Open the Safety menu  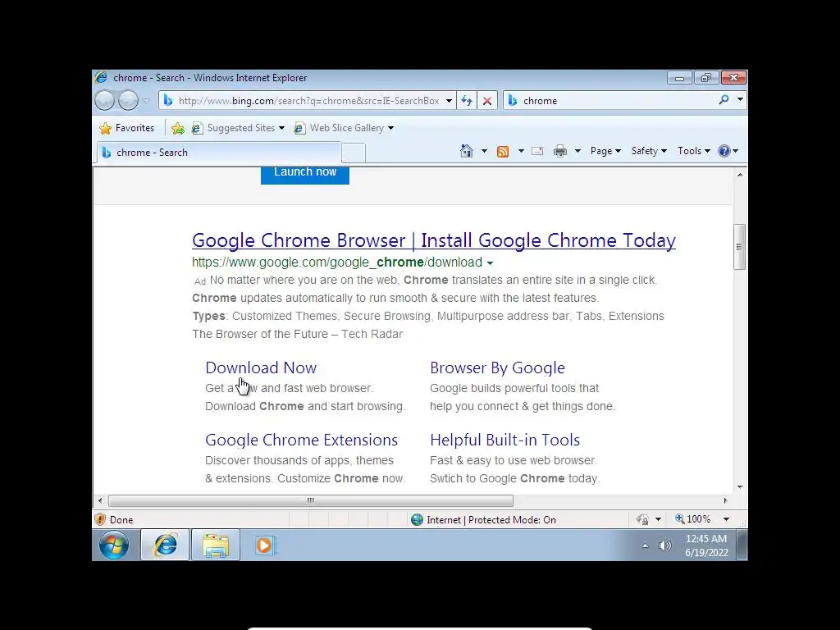pos(649,151)
